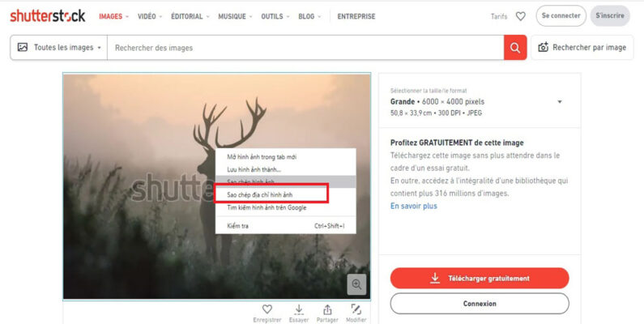Focus the Rechercher des images search field
Viewport: 644px width, 324px height.
pyautogui.click(x=305, y=48)
